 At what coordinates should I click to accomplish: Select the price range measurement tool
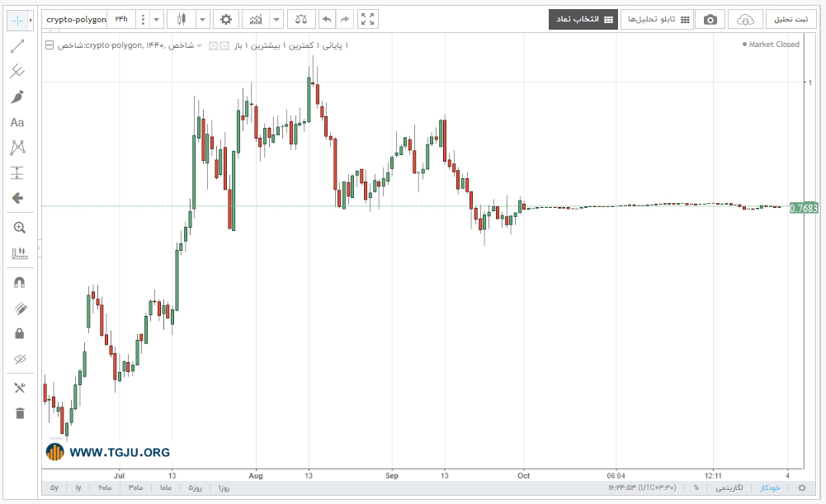(x=17, y=172)
